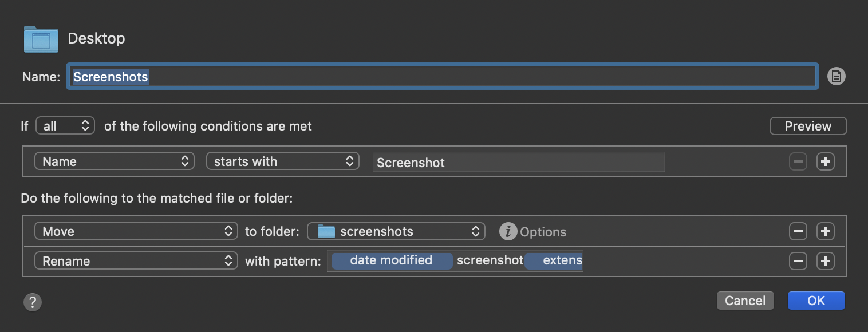Click the Desktop folder title text

(96, 39)
